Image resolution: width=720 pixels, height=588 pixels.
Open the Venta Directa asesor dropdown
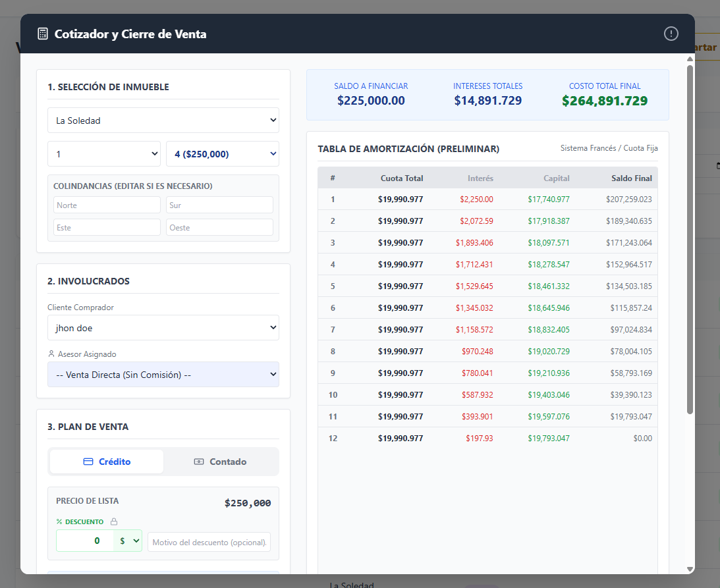[163, 375]
